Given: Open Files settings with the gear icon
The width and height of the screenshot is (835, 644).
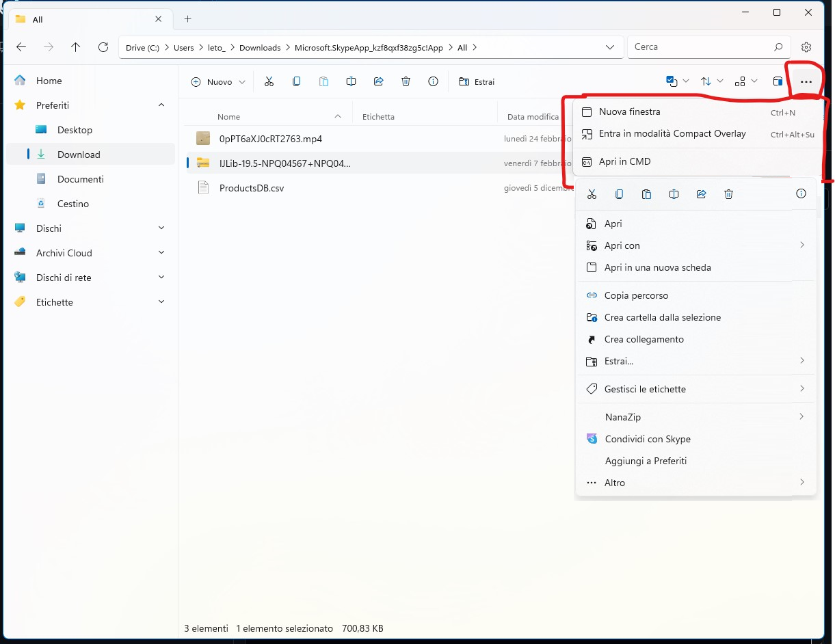Looking at the screenshot, I should 806,46.
